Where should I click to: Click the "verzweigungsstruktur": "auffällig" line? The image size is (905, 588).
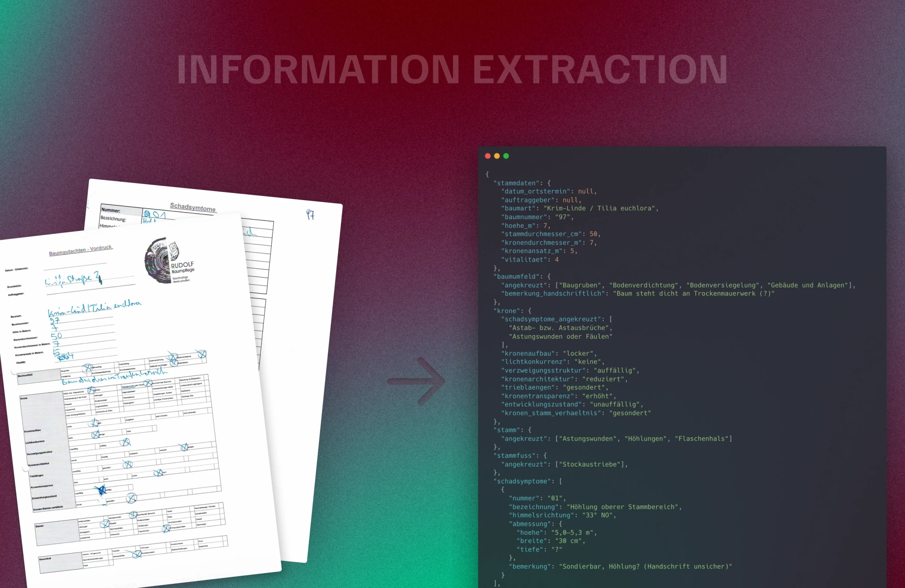[x=570, y=370]
